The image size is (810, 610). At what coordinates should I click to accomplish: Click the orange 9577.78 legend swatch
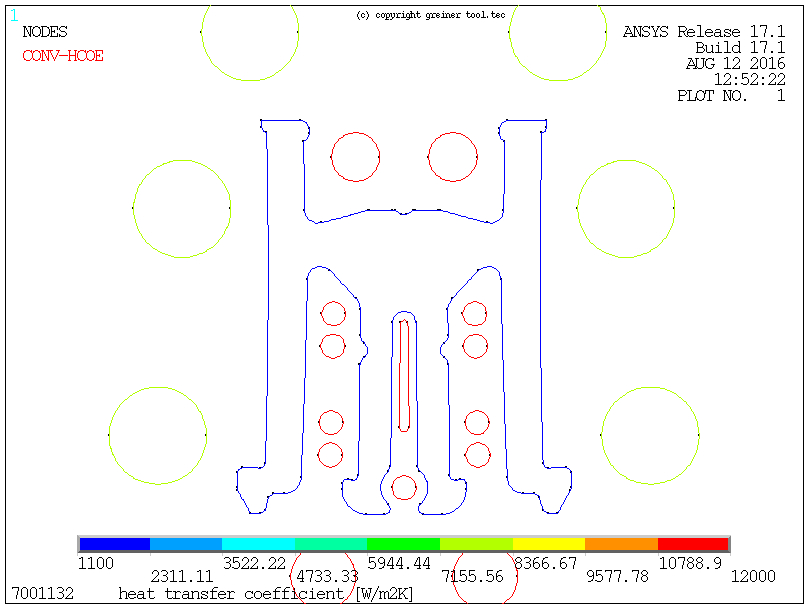(x=621, y=544)
